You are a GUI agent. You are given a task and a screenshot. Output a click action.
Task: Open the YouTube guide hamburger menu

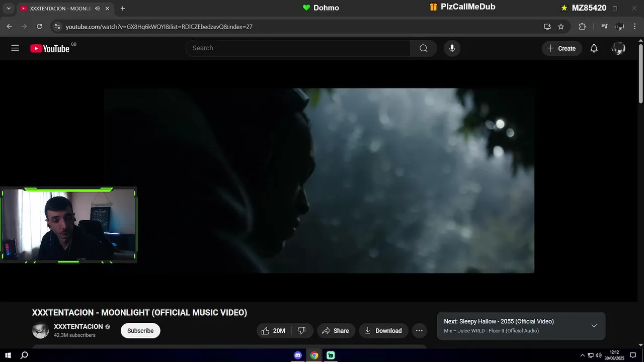15,48
